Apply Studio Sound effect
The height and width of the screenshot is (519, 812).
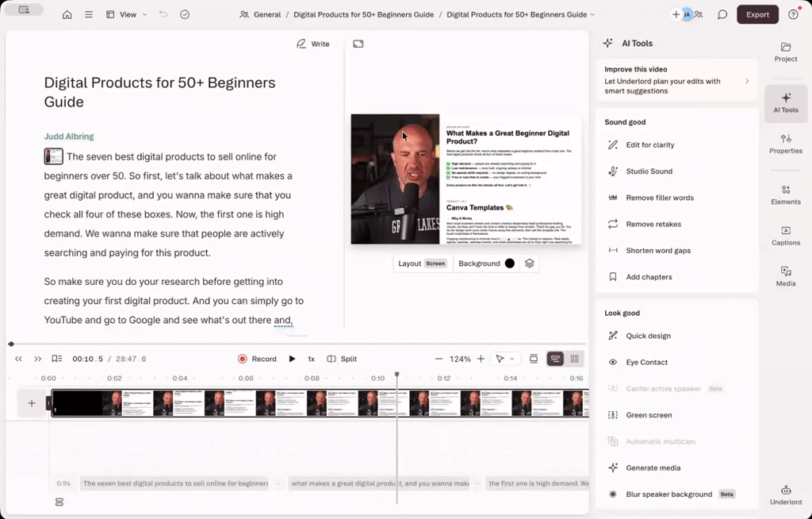649,171
